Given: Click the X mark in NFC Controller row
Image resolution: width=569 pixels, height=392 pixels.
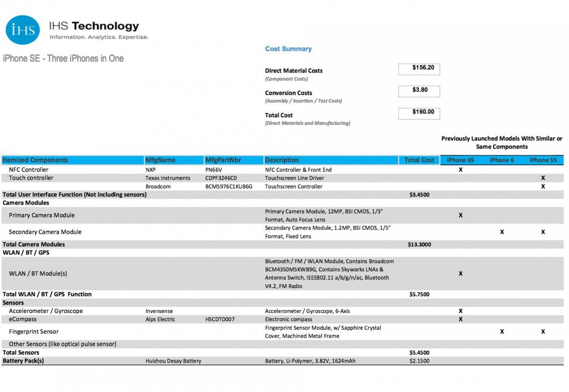Looking at the screenshot, I should click(461, 170).
